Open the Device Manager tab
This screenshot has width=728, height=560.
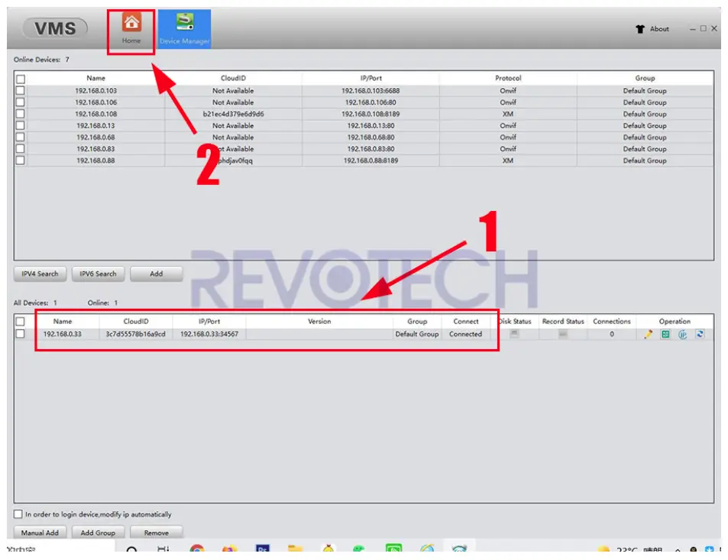pyautogui.click(x=184, y=29)
